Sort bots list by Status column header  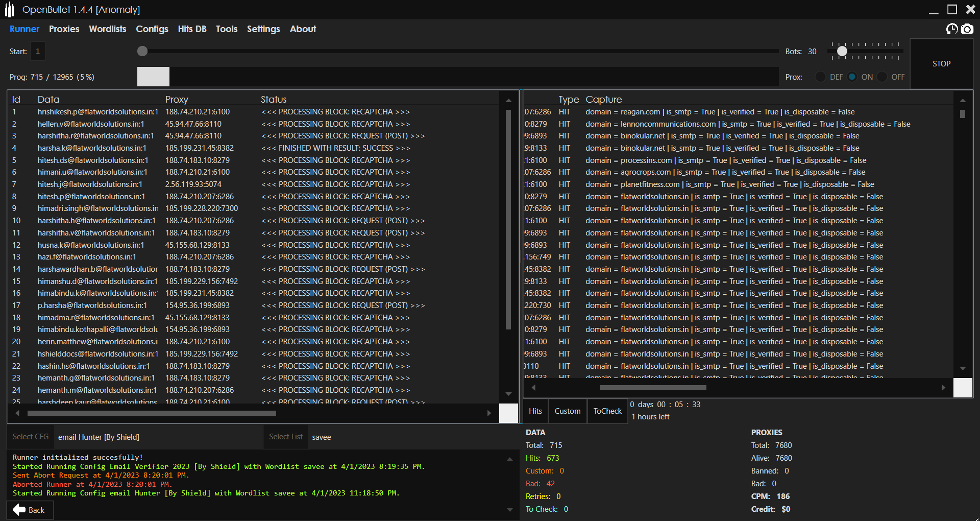(274, 100)
